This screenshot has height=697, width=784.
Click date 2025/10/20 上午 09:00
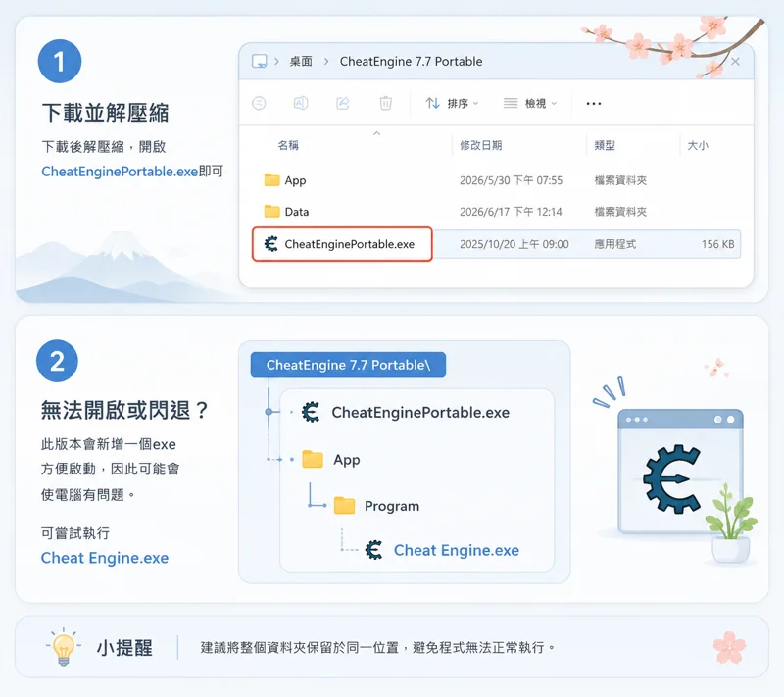514,244
